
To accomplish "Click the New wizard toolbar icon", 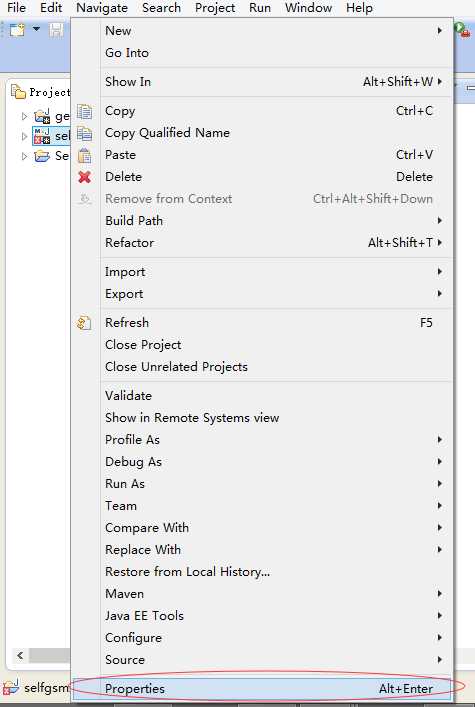I will pyautogui.click(x=18, y=30).
